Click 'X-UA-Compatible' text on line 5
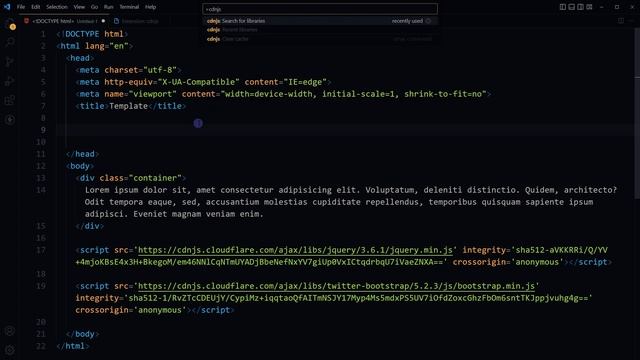Screen dimensions: 640x360 tap(198, 82)
